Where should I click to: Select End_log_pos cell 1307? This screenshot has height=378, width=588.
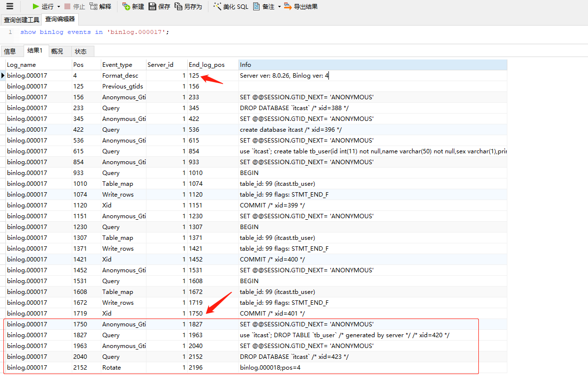tap(212, 227)
